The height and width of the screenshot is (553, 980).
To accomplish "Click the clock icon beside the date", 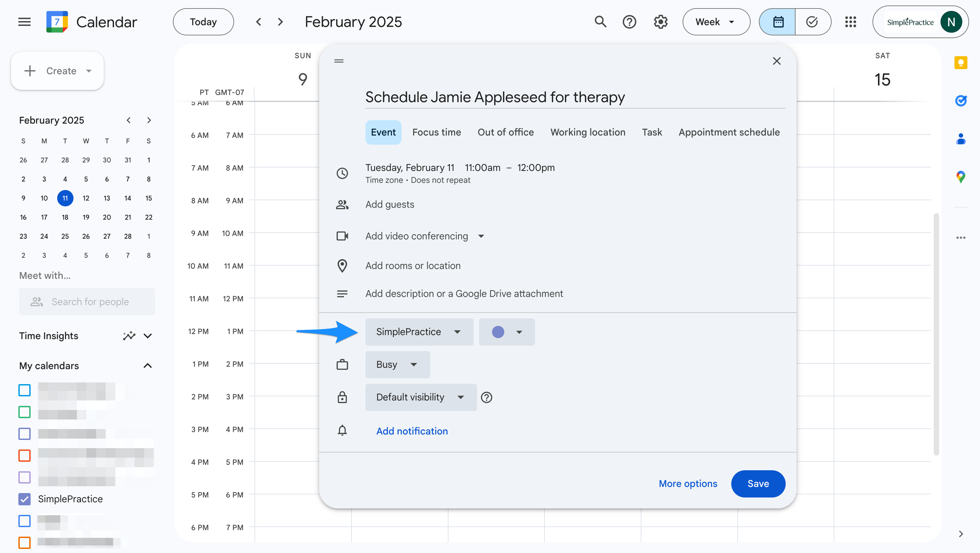I will (342, 173).
